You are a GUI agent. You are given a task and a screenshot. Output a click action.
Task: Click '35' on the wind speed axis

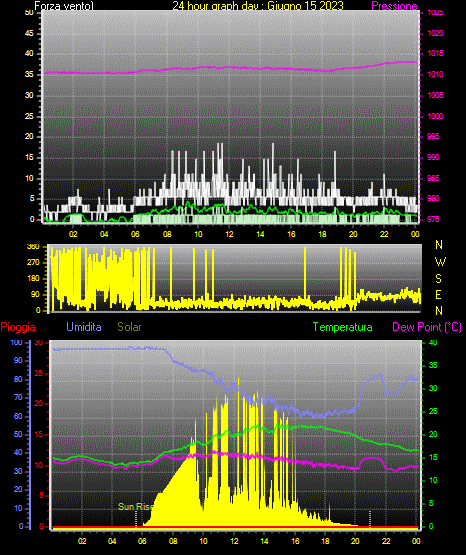(x=29, y=74)
